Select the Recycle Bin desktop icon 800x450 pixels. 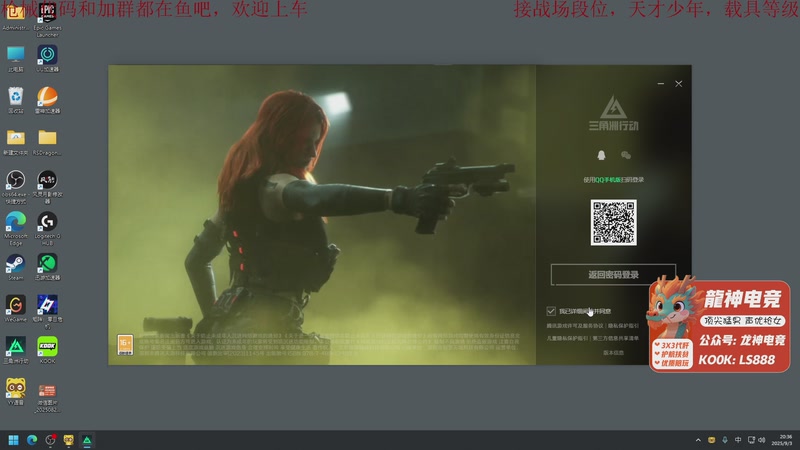15,101
